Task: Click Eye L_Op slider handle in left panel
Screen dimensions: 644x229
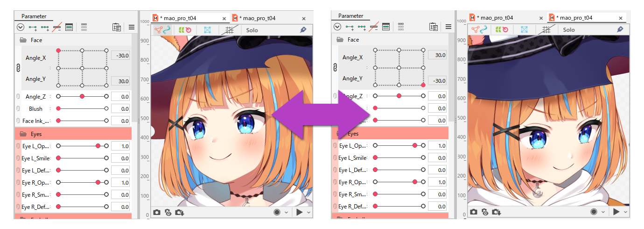Action: 98,146
